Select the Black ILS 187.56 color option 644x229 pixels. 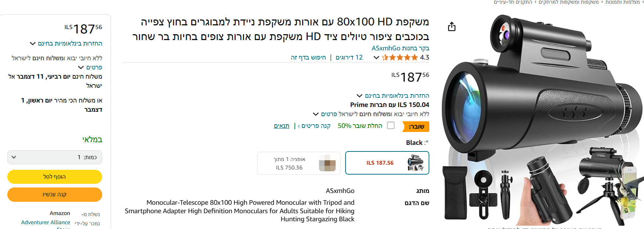click(x=387, y=163)
